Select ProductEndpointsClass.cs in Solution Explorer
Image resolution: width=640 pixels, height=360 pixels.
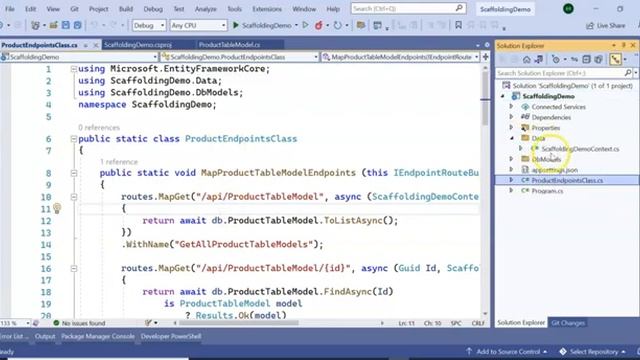click(567, 180)
